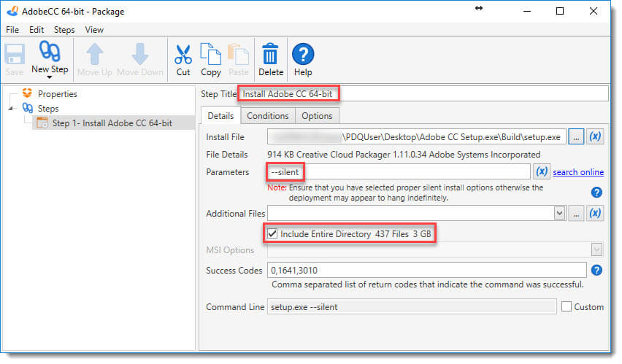Click the Save toolbar icon
622x364 pixels.
pyautogui.click(x=15, y=55)
